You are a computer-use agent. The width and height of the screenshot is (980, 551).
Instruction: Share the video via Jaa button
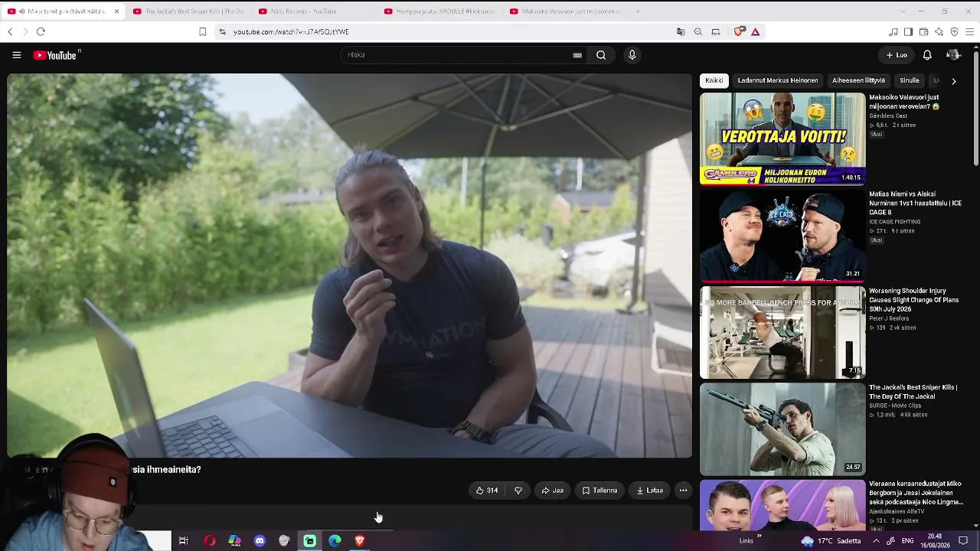[x=552, y=491]
